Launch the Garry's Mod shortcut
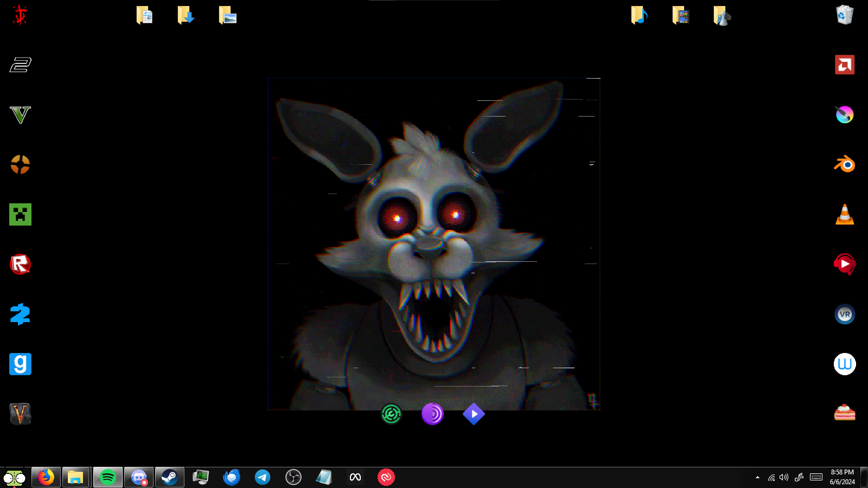This screenshot has height=488, width=868. [20, 364]
